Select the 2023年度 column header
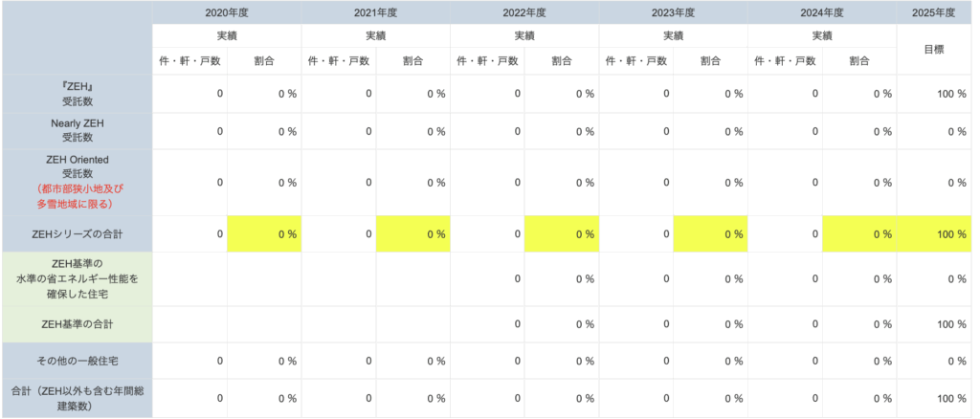The height and width of the screenshot is (419, 980). (x=673, y=12)
